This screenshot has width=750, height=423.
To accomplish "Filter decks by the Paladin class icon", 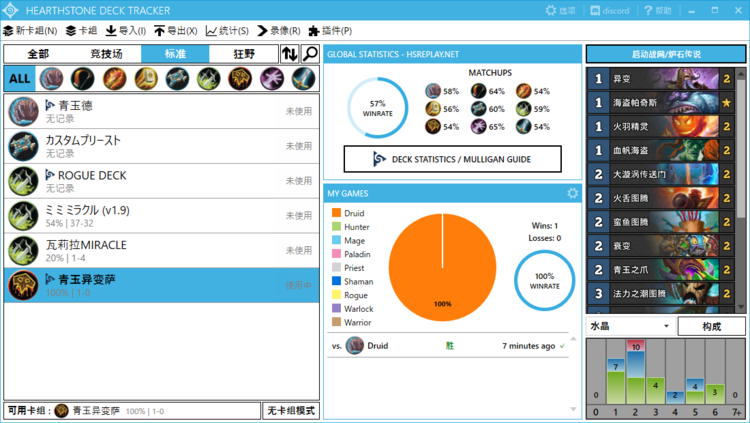I will point(145,78).
